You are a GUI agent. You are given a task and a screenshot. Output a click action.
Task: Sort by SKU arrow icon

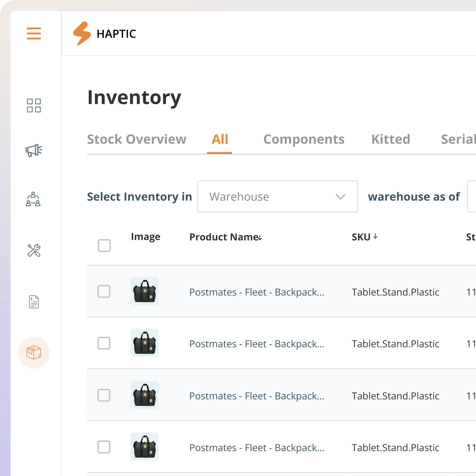pyautogui.click(x=376, y=237)
